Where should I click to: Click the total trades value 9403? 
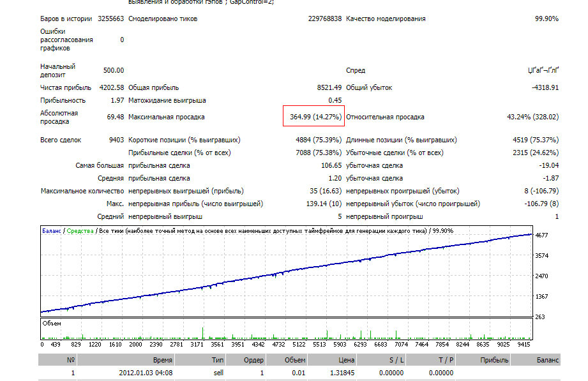(x=116, y=140)
